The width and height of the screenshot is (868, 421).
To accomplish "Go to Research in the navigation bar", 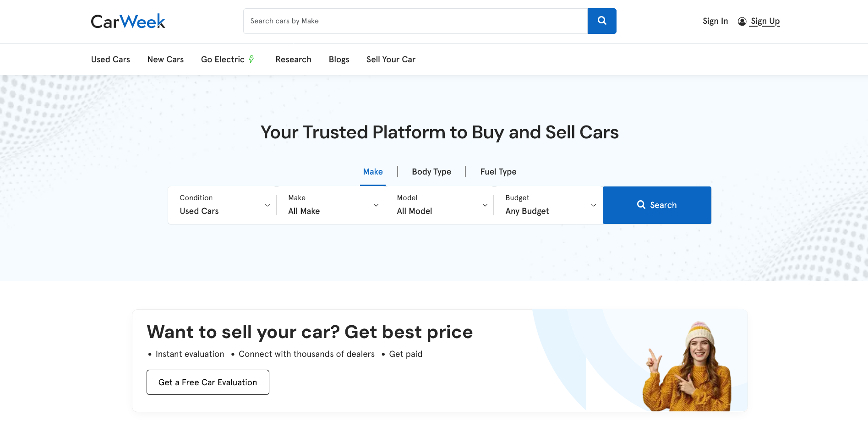I will coord(293,60).
